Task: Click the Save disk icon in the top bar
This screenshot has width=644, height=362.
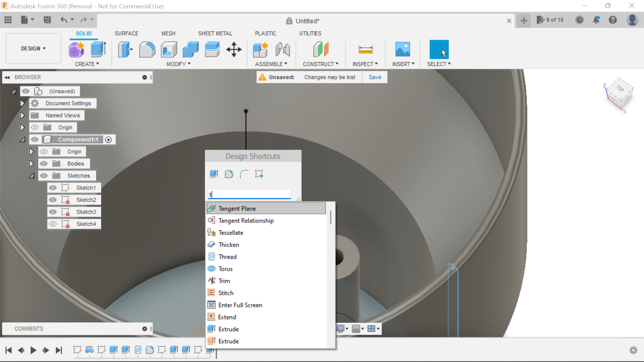Action: [x=47, y=20]
